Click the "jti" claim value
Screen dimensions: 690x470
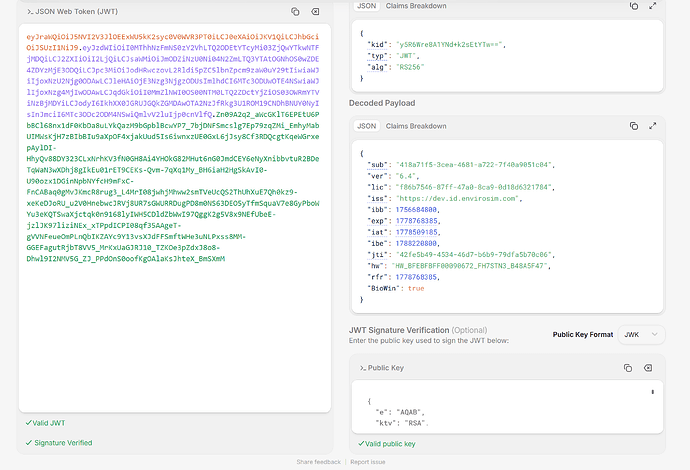tap(473, 255)
